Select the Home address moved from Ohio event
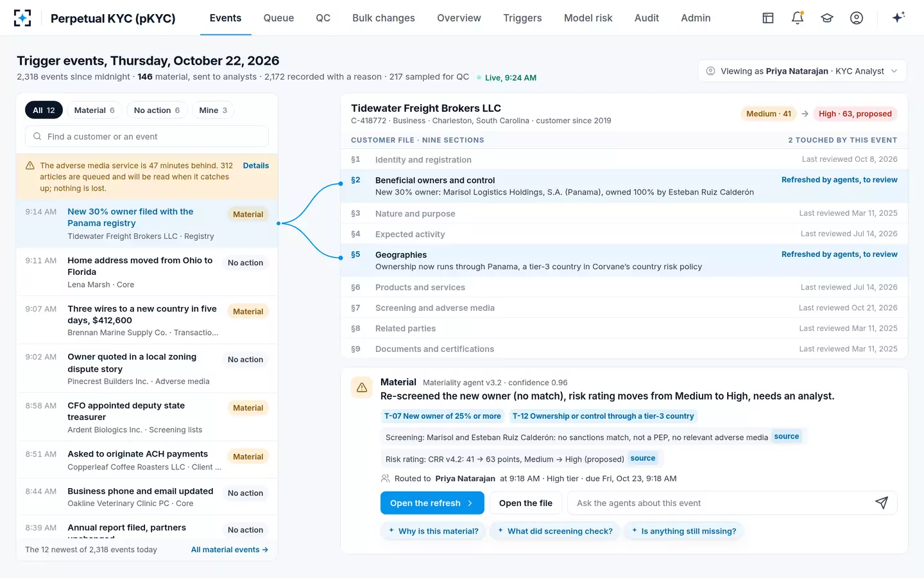This screenshot has width=924, height=578. [147, 272]
